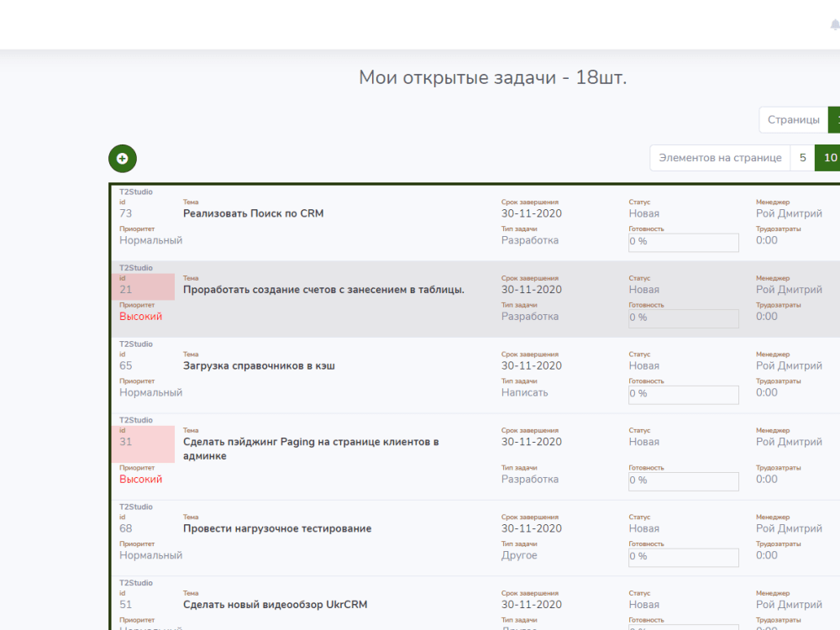Viewport: 840px width, 630px height.
Task: Open task 'Провести нагрузочное тестирование'
Action: tap(277, 528)
